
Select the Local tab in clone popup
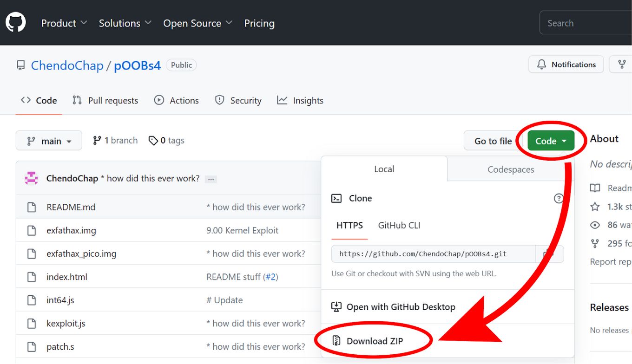click(x=384, y=169)
